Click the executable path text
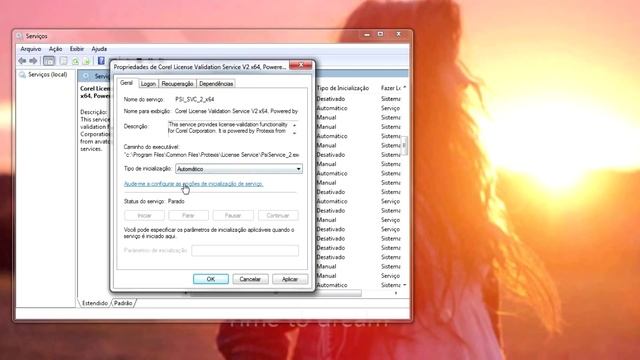The image size is (640, 360). (x=211, y=155)
